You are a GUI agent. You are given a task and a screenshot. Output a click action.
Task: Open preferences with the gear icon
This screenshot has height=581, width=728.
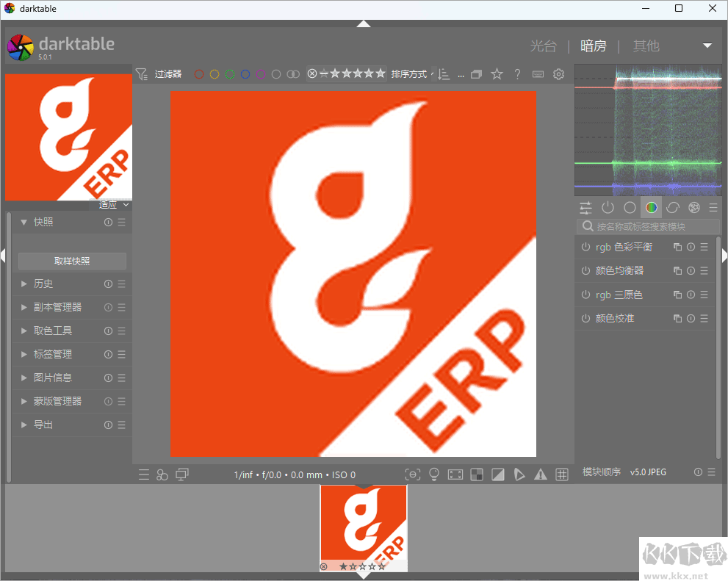click(x=558, y=74)
